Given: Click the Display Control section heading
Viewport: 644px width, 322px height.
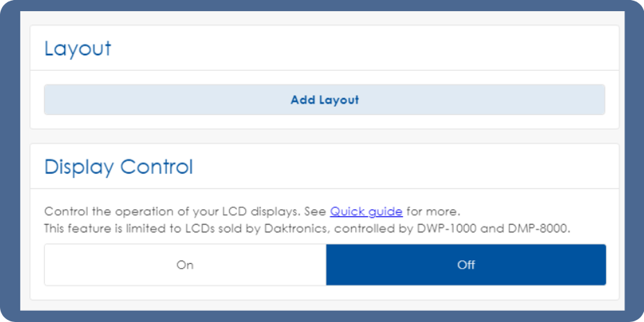Looking at the screenshot, I should coord(118,167).
